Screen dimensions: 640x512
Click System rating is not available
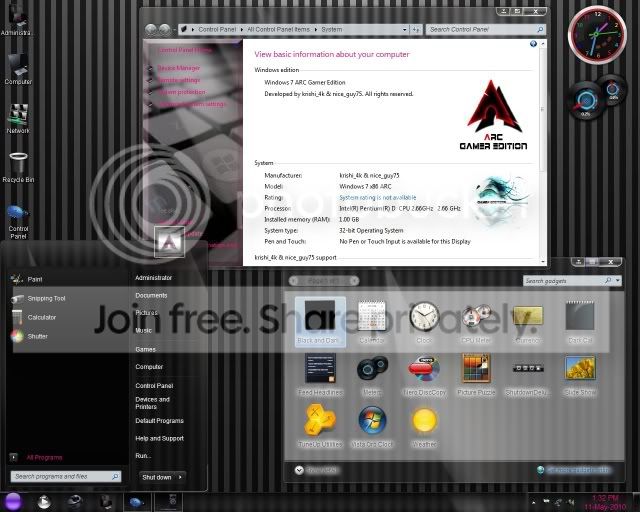click(x=378, y=198)
